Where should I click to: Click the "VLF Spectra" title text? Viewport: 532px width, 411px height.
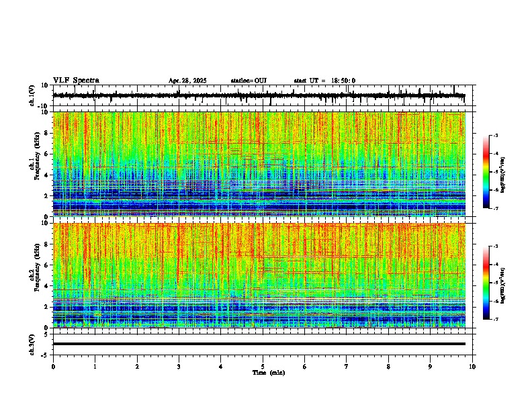coord(76,81)
